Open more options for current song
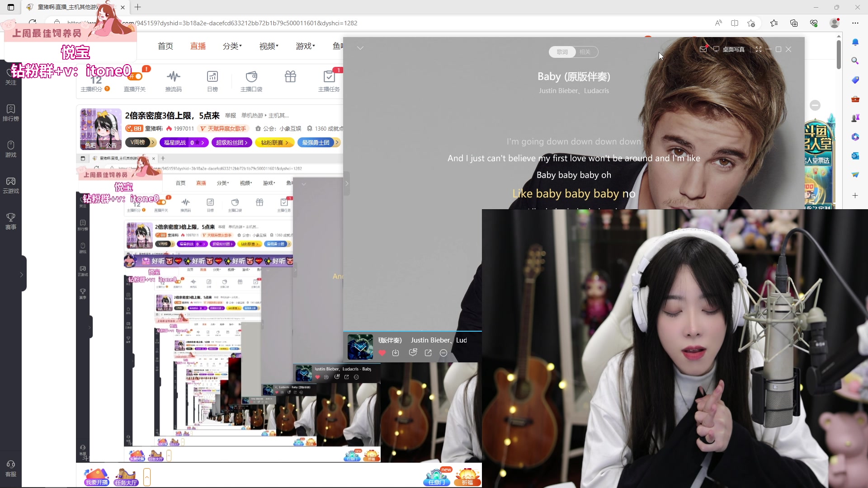This screenshot has width=868, height=488. tap(443, 353)
